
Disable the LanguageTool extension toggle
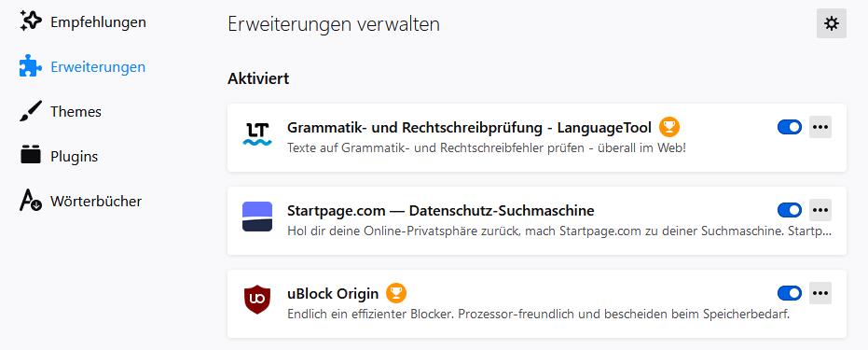[x=790, y=127]
